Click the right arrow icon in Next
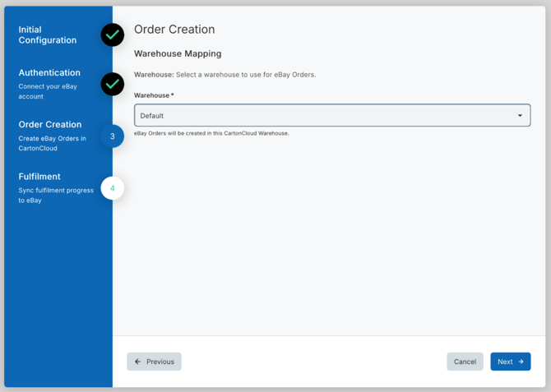This screenshot has width=551, height=392. pyautogui.click(x=521, y=362)
